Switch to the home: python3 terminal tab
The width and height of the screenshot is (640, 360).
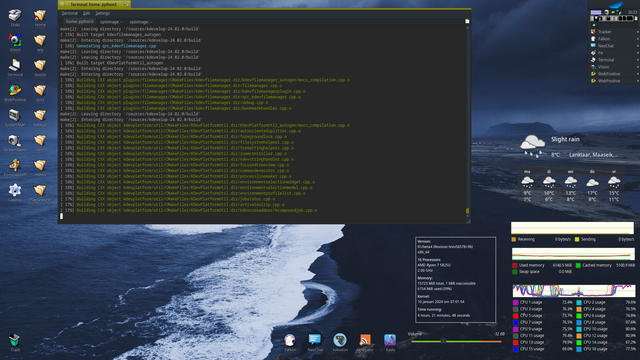pos(79,22)
